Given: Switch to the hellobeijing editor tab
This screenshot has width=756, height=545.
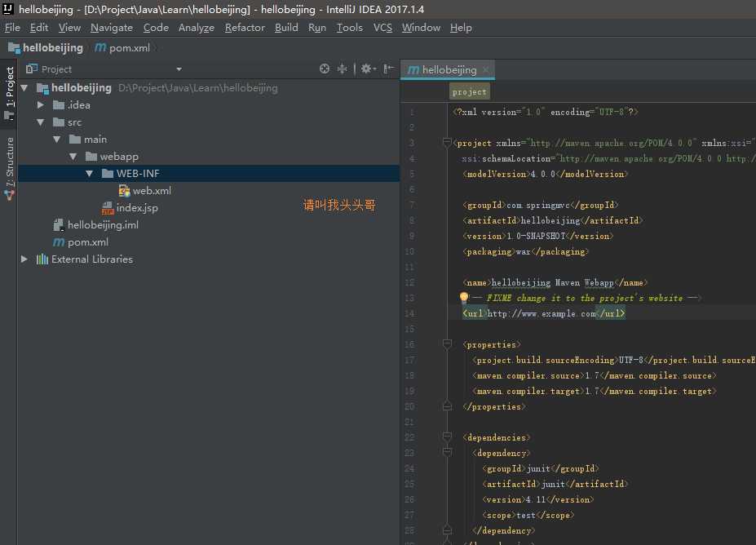Looking at the screenshot, I should tap(449, 70).
